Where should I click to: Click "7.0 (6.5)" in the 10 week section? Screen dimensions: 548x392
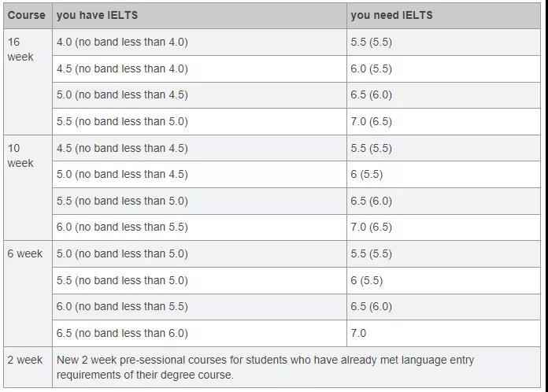[371, 227]
